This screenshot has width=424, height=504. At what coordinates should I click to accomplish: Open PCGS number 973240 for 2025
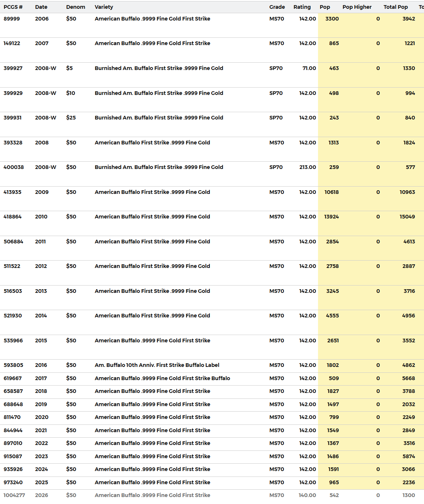pos(13,482)
